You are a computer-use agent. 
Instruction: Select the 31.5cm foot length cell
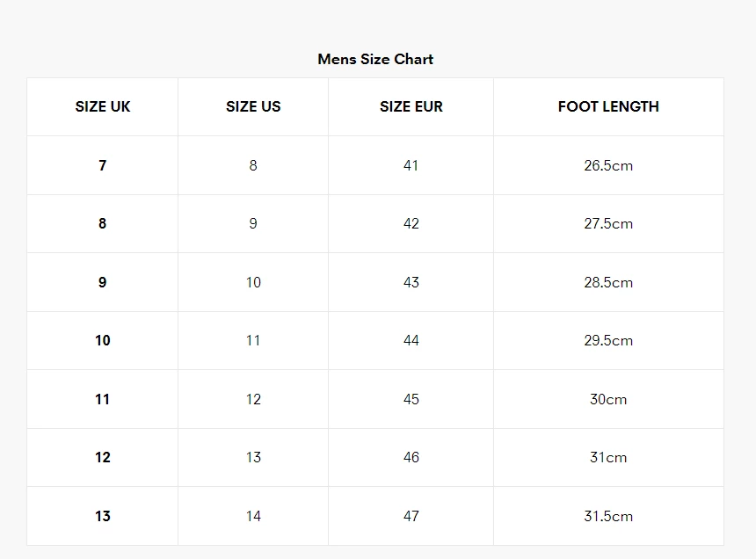point(608,516)
